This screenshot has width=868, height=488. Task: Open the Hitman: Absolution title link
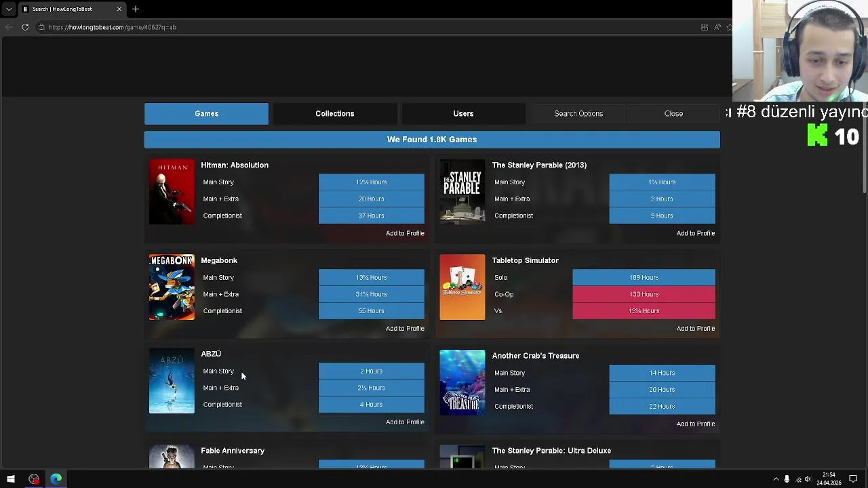click(235, 165)
